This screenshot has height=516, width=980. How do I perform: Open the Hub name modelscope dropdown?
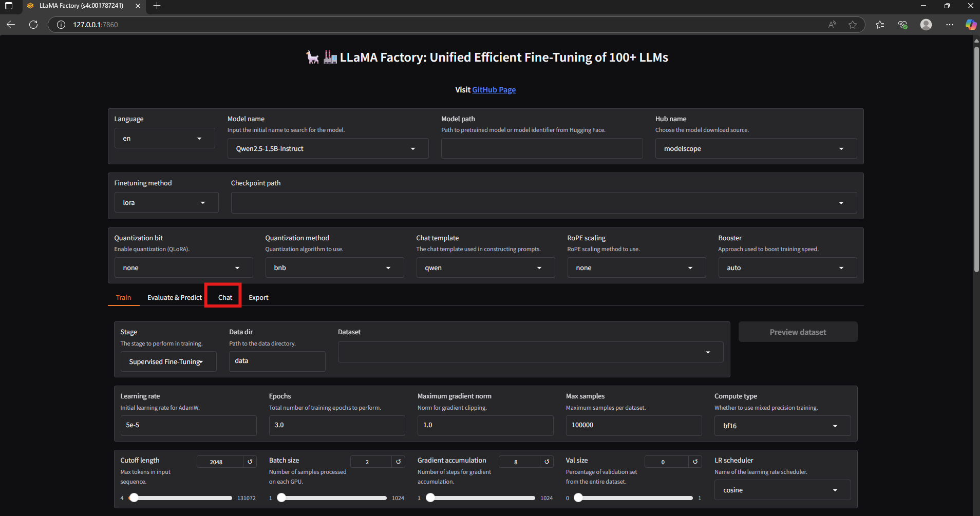[x=756, y=148]
